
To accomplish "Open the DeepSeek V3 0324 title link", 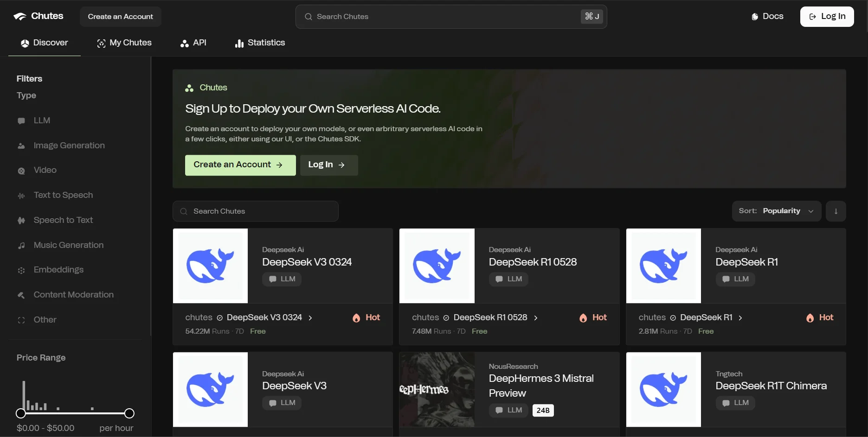I will click(307, 262).
